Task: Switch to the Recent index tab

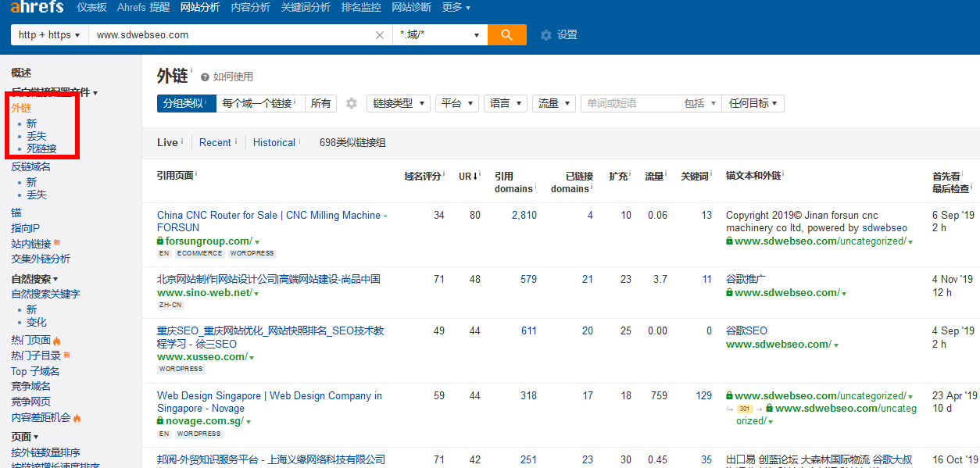Action: (215, 142)
